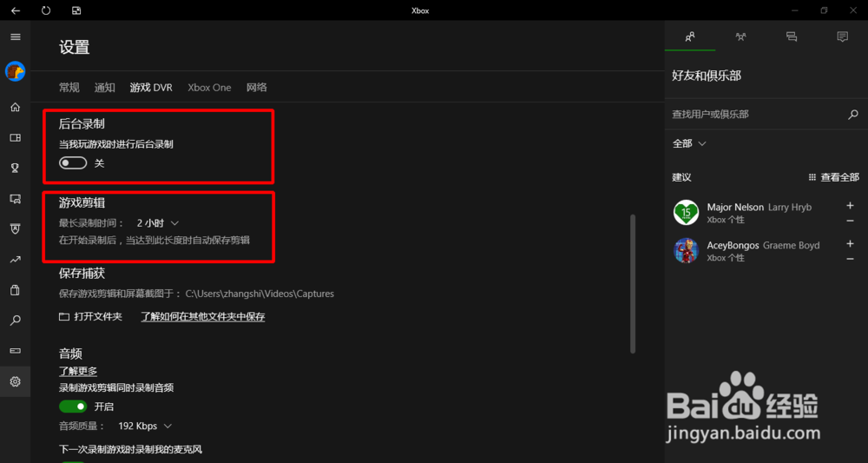This screenshot has width=868, height=463.
Task: Click the Major Nelson name text
Action: point(735,207)
